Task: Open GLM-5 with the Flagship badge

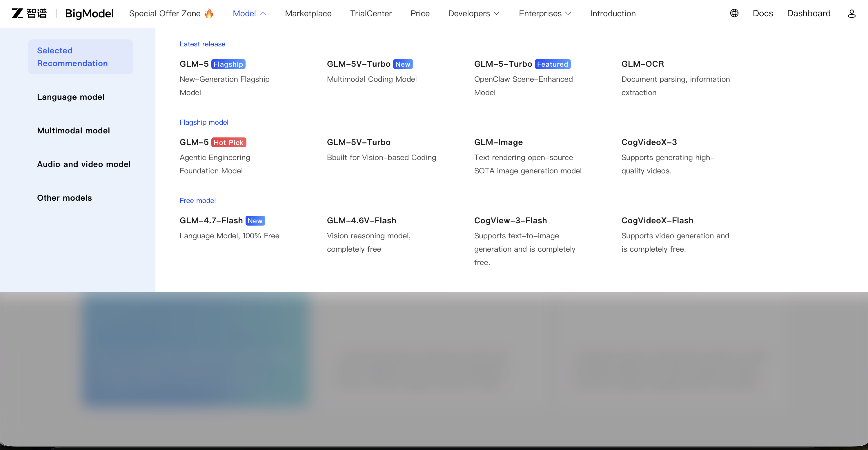Action: tap(194, 64)
